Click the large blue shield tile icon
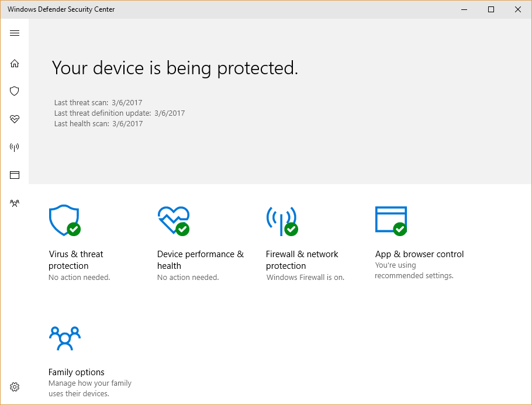 coord(64,220)
